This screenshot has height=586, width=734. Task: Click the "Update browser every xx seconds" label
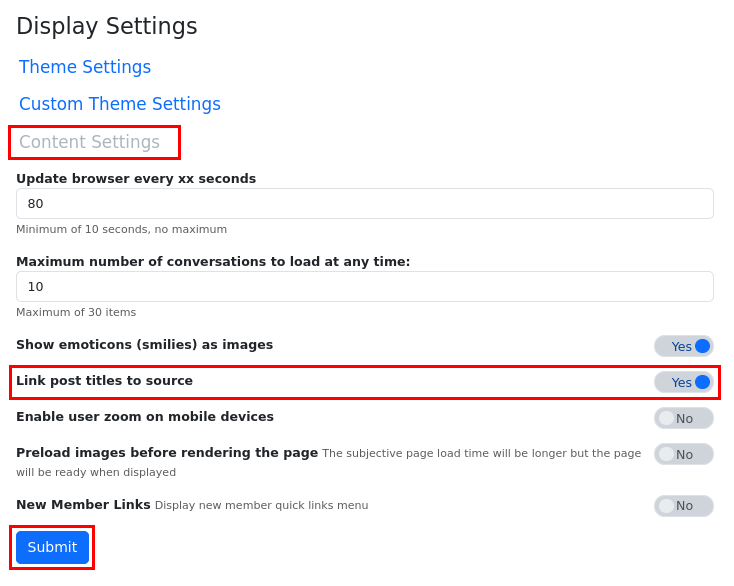pyautogui.click(x=136, y=178)
